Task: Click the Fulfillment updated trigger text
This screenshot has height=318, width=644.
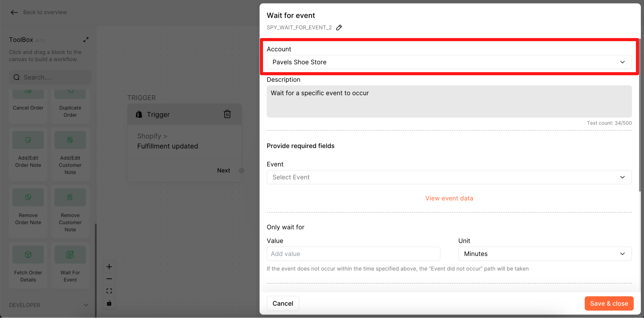Action: coord(168,146)
